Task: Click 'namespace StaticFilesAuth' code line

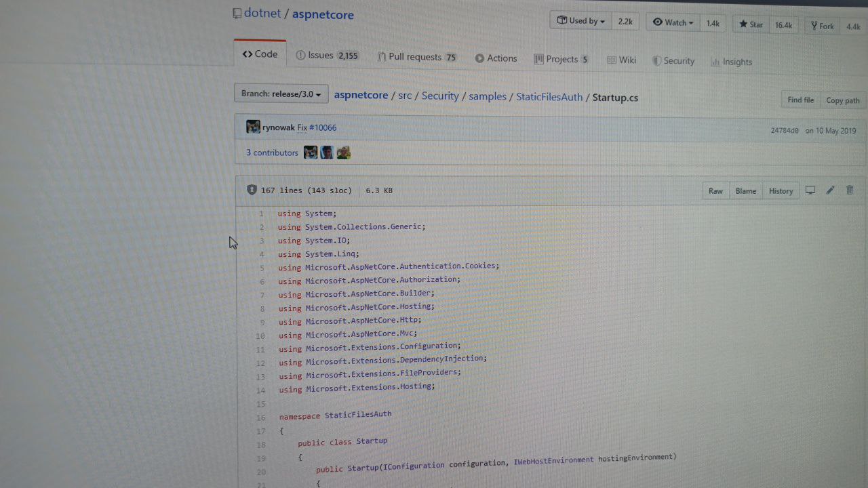Action: (x=335, y=415)
